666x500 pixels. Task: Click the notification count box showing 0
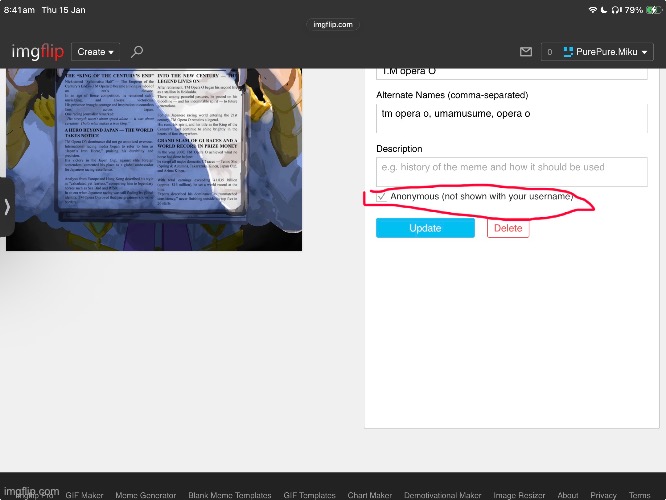(548, 52)
